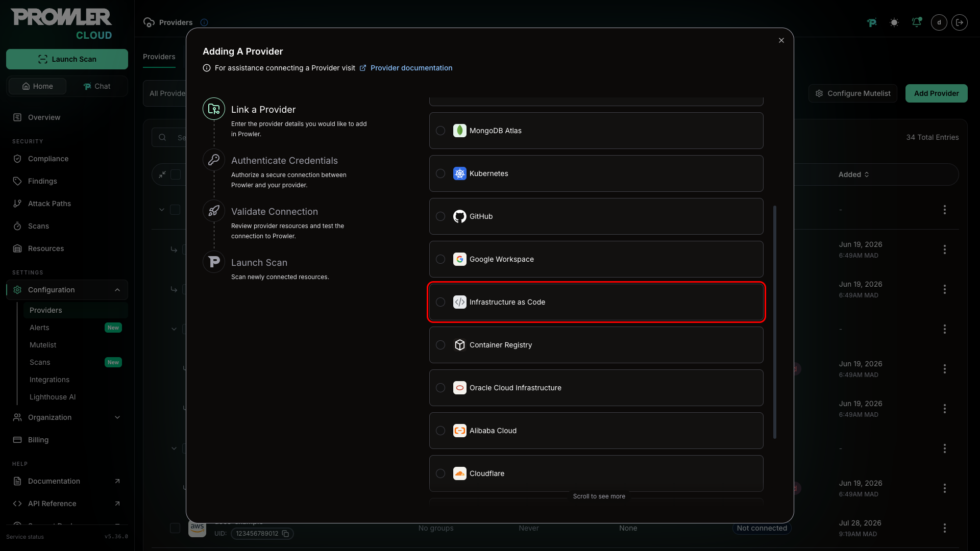Click the Container Registry cube icon

click(x=460, y=345)
